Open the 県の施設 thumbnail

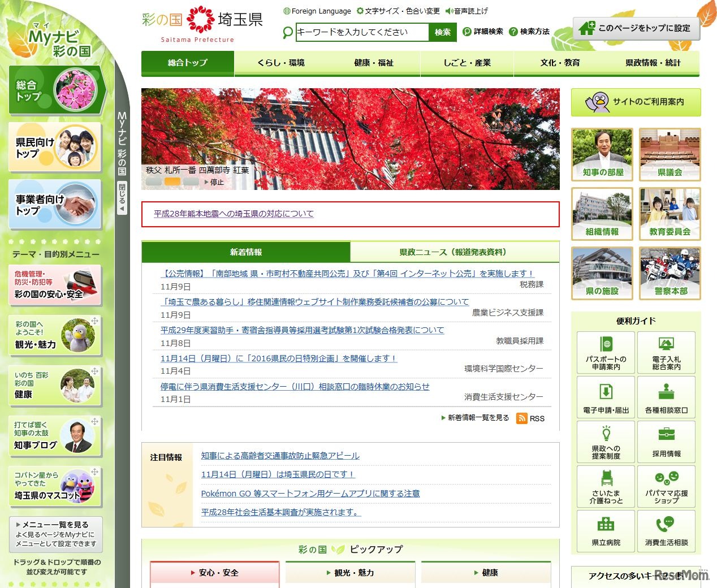coord(602,273)
